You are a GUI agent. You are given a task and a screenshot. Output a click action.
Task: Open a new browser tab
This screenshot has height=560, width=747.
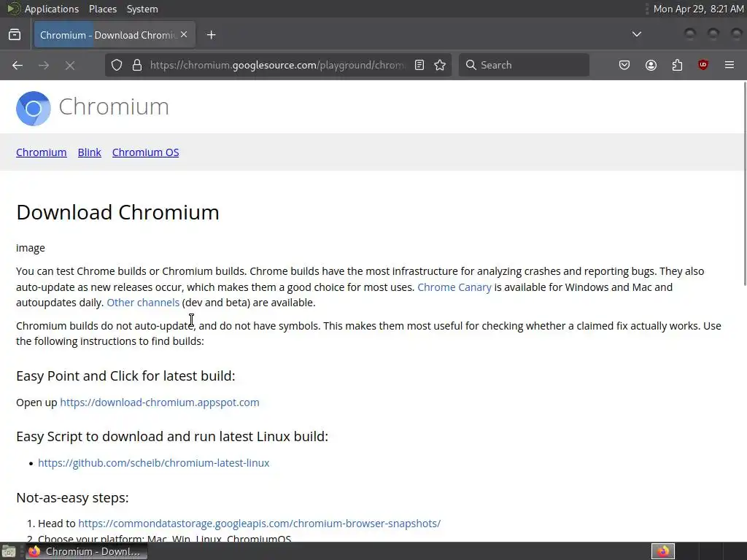(211, 35)
